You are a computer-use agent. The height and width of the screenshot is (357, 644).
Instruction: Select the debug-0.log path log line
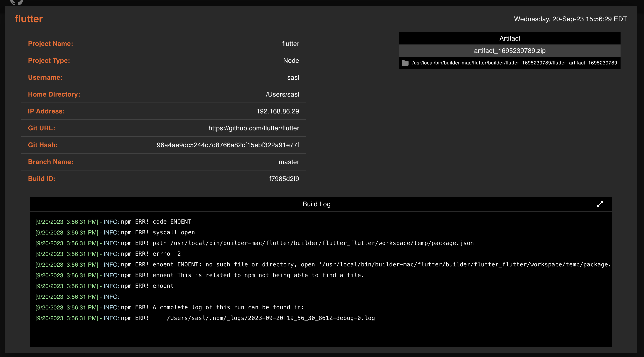tap(205, 318)
